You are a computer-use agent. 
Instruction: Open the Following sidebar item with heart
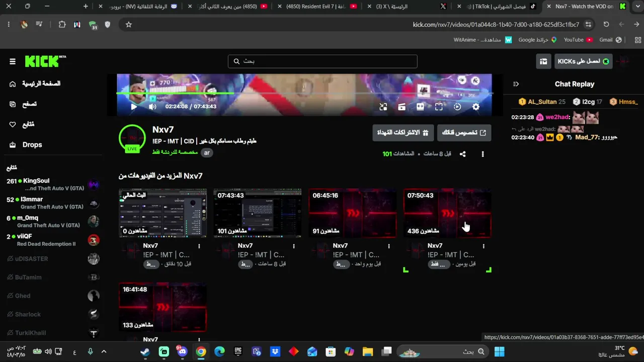click(22, 124)
